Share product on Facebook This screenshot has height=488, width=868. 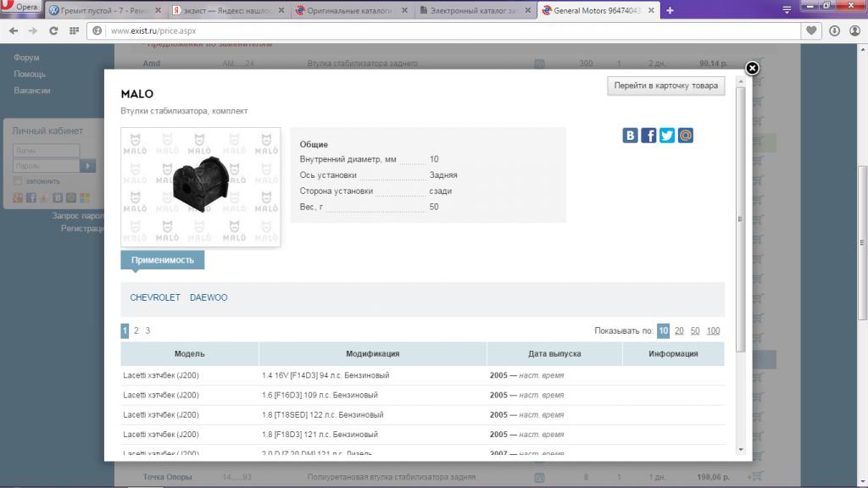click(648, 136)
